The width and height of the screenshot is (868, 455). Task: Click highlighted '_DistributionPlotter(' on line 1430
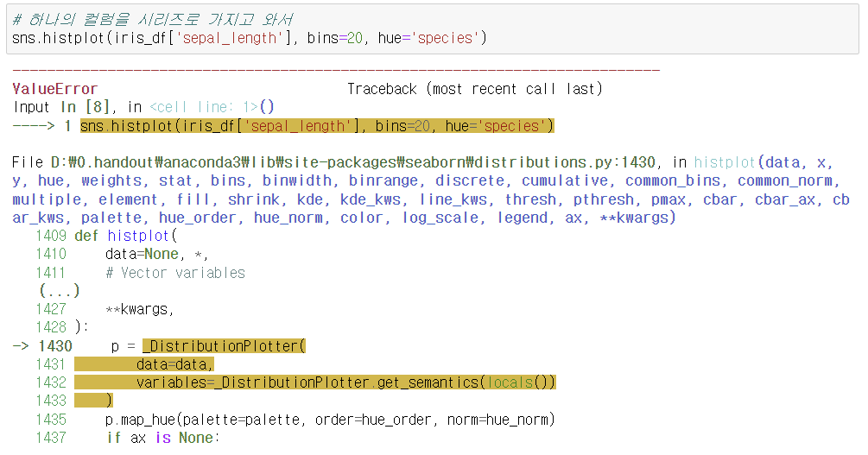point(225,346)
